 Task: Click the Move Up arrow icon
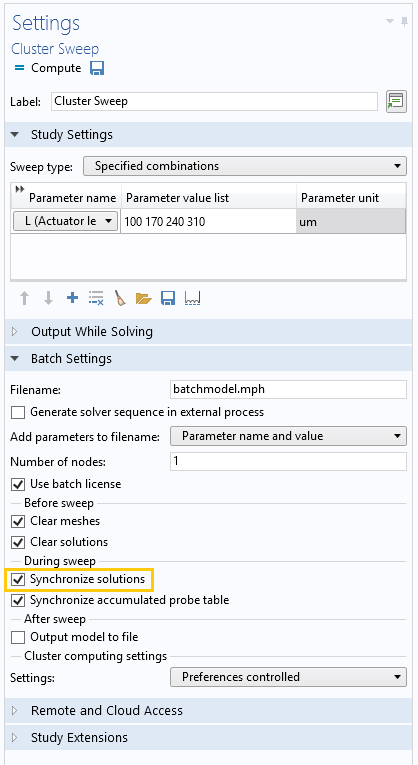[25, 298]
